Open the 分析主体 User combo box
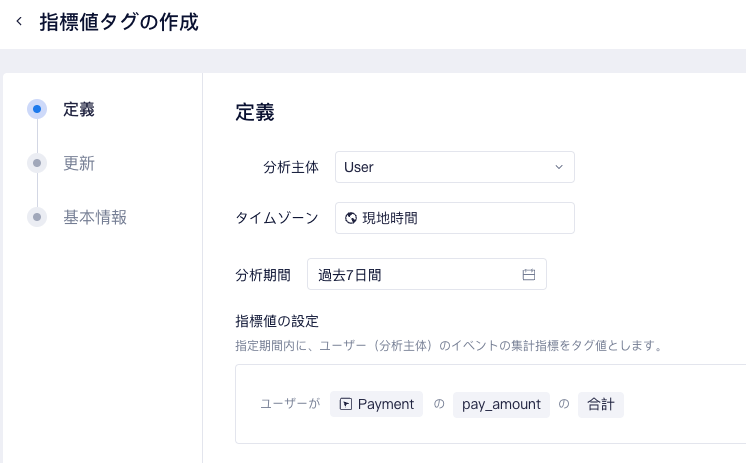This screenshot has height=463, width=746. click(455, 167)
